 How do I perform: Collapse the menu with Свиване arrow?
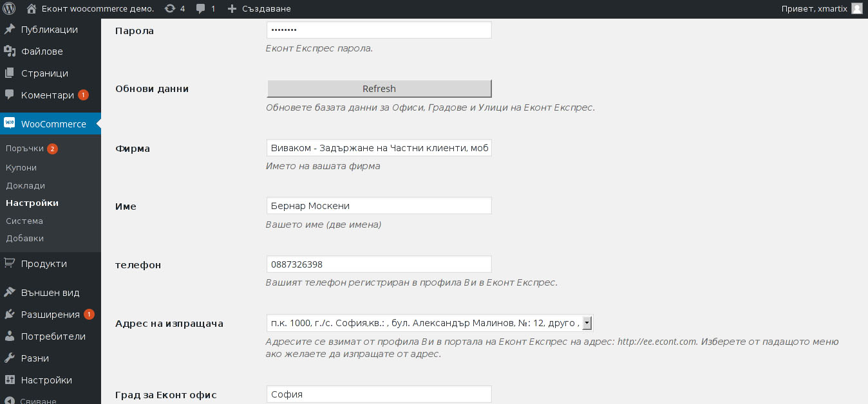point(10,400)
